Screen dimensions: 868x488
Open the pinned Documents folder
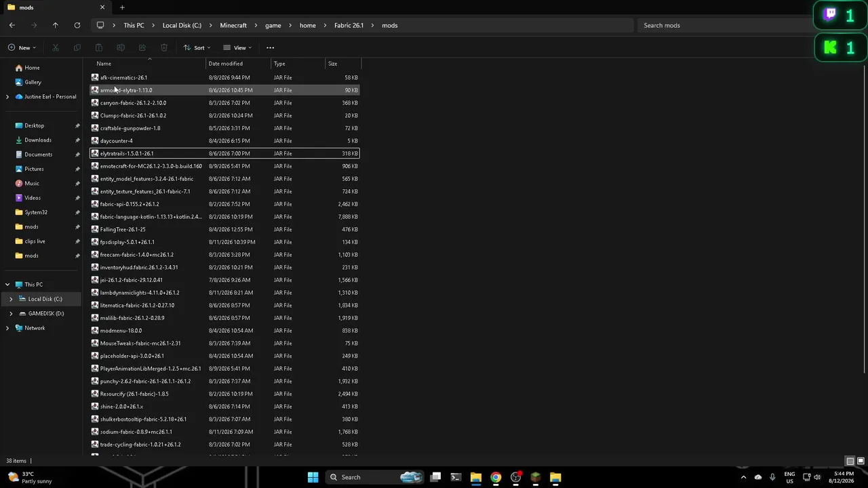point(38,155)
